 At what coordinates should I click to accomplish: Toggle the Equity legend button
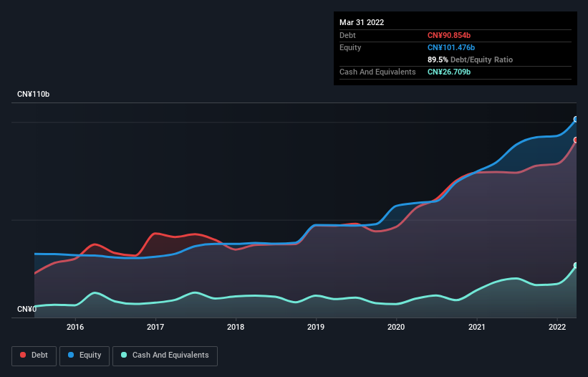click(85, 355)
